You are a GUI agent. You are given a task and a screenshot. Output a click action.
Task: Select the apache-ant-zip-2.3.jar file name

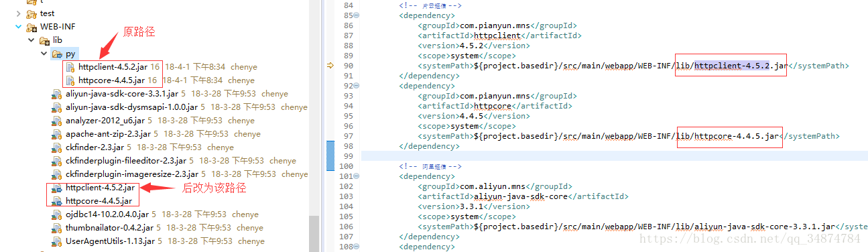(108, 134)
